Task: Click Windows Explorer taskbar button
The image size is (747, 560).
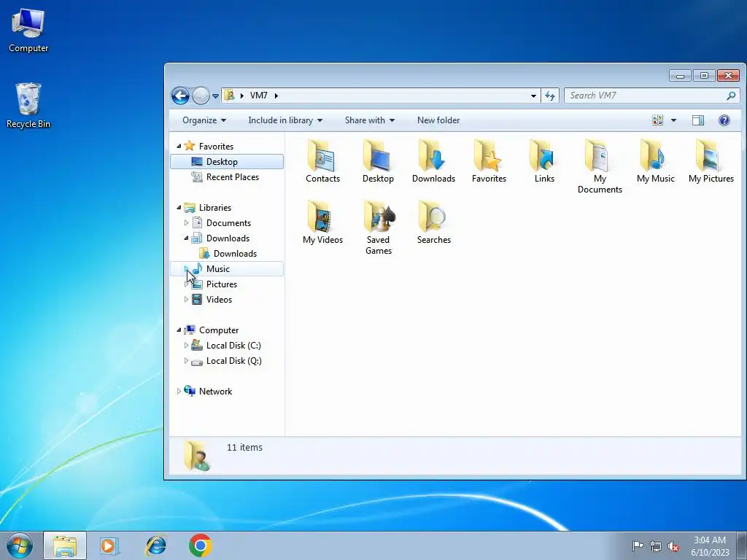Action: coord(65,545)
